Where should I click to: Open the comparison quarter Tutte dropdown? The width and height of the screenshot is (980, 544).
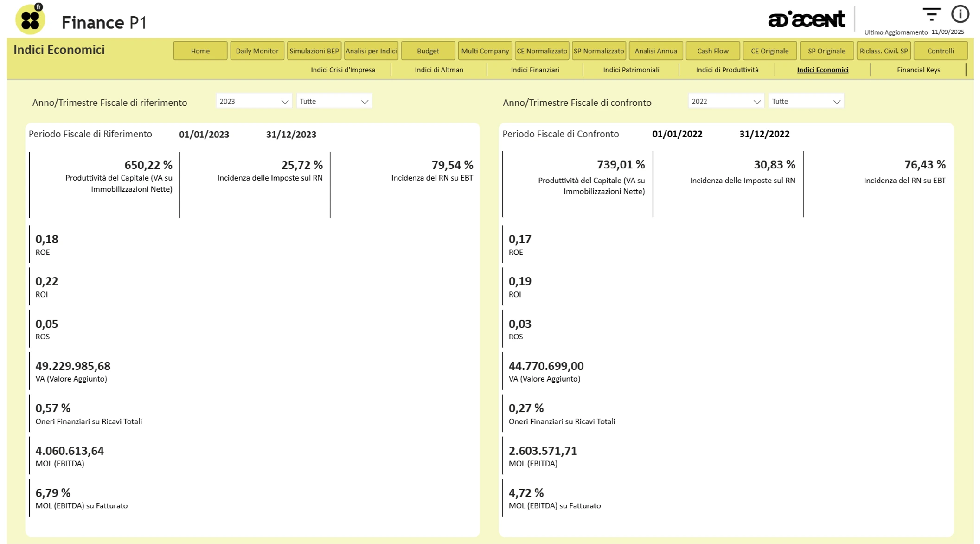coord(806,101)
